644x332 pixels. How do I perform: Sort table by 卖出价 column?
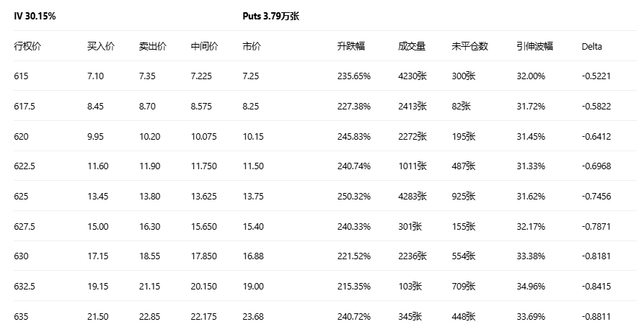pyautogui.click(x=152, y=47)
